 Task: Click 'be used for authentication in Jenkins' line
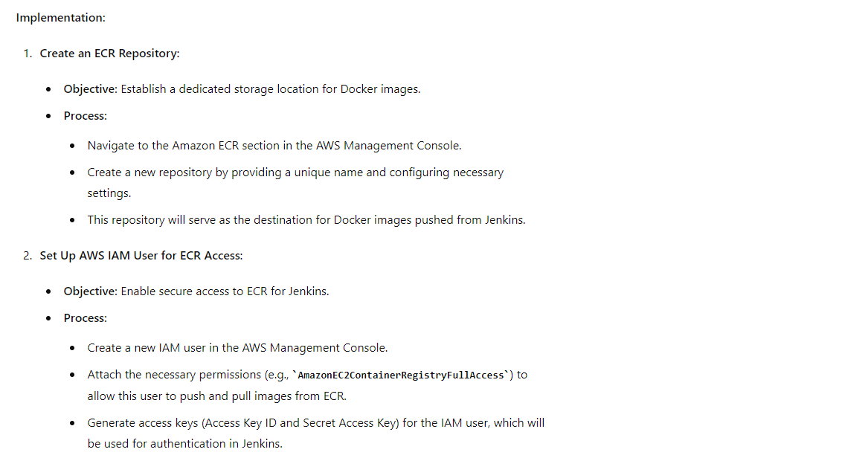coord(185,444)
